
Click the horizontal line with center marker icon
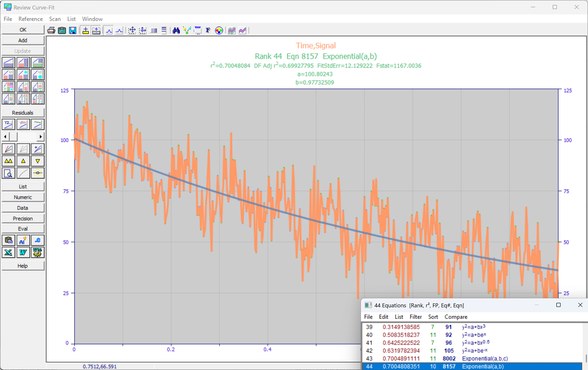click(x=38, y=173)
